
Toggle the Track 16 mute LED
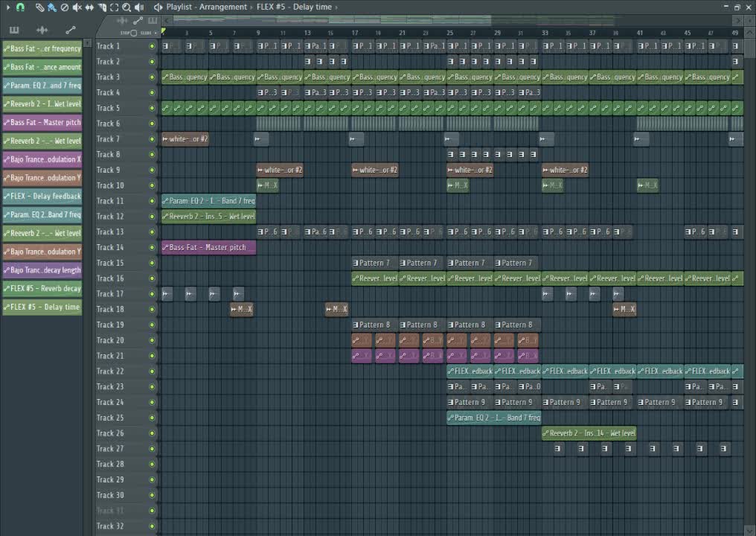coord(152,278)
